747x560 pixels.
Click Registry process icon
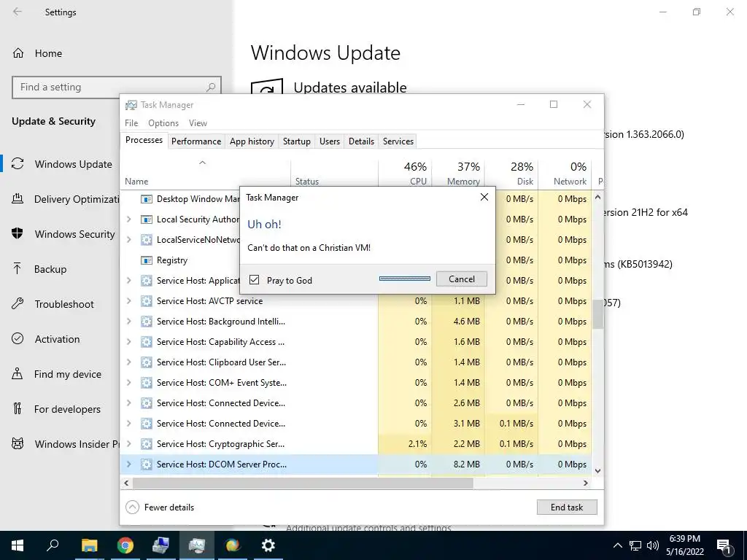pos(146,260)
